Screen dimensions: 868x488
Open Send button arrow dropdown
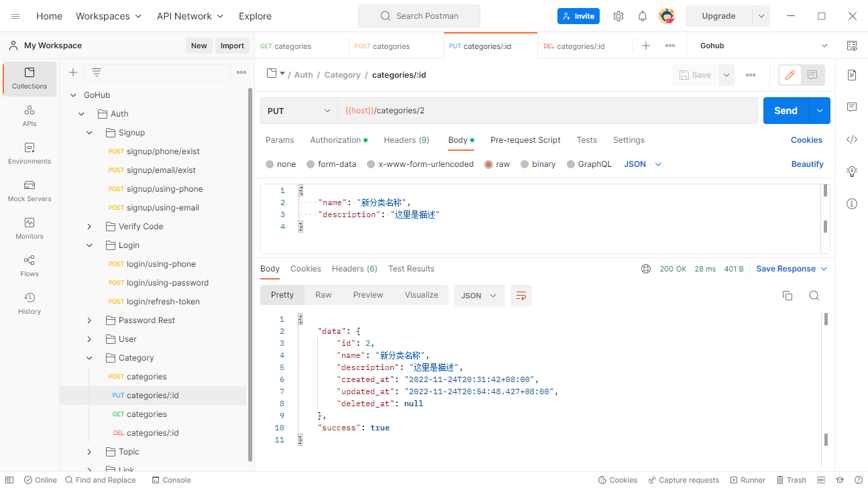[819, 111]
